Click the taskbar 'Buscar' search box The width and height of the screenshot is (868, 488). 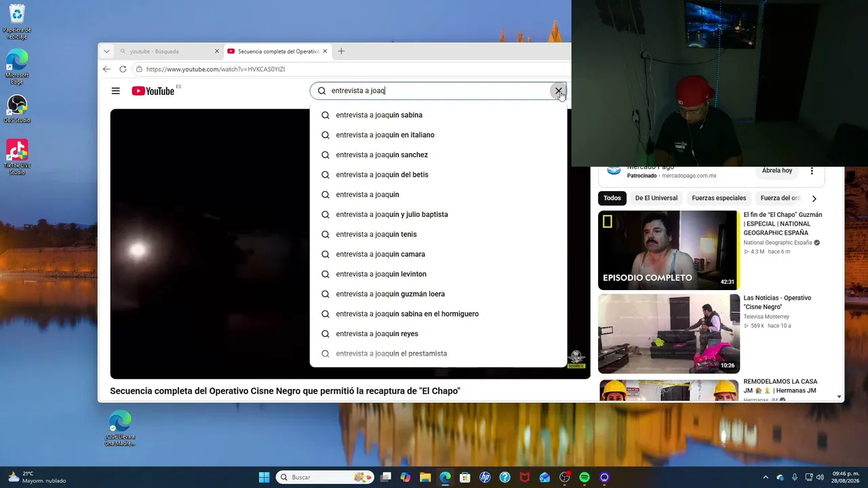(x=325, y=477)
